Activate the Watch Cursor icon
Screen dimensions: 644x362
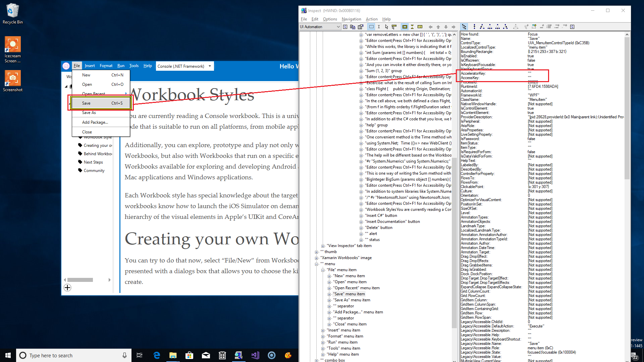pyautogui.click(x=386, y=26)
